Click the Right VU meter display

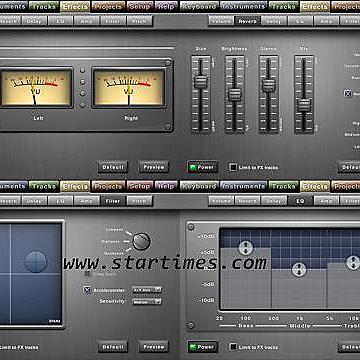(x=129, y=88)
